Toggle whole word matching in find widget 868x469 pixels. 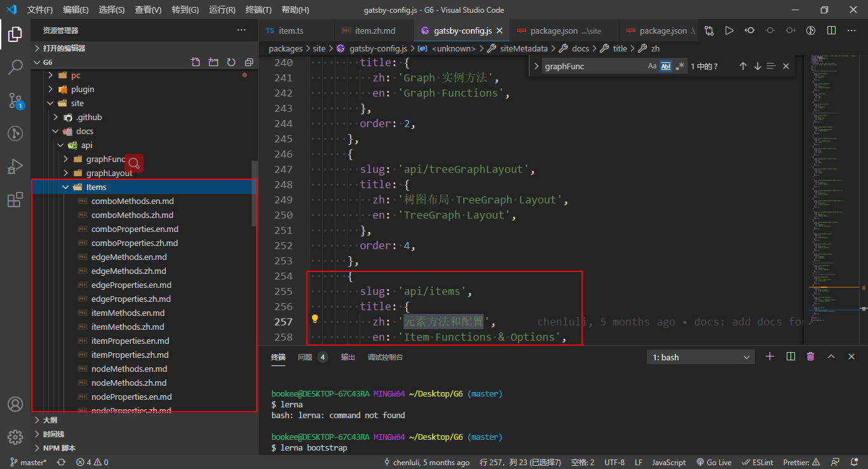coord(665,65)
